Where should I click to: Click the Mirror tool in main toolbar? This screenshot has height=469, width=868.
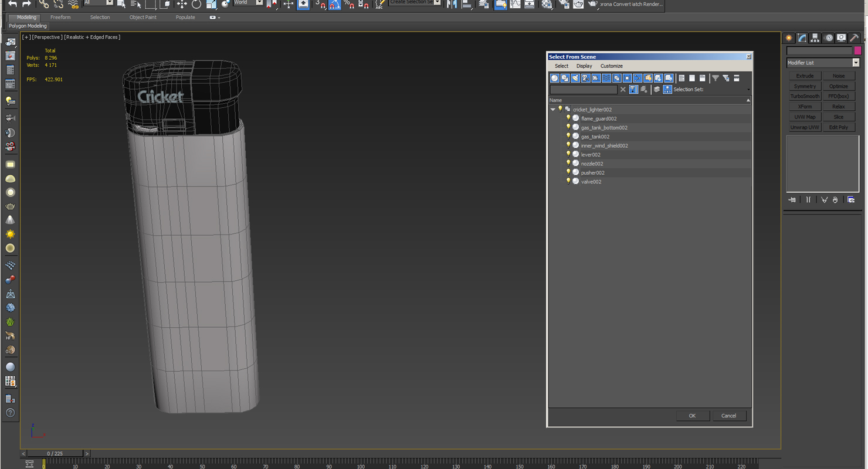tap(452, 4)
